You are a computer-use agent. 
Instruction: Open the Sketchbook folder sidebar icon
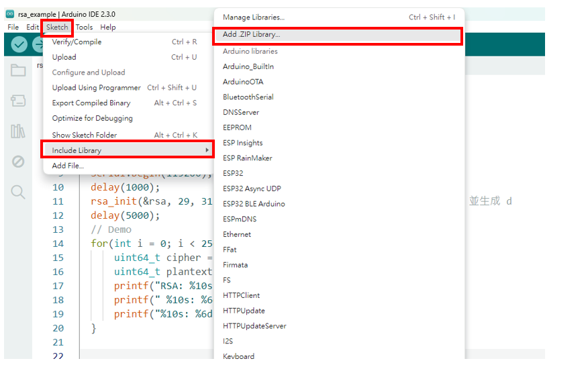click(18, 70)
